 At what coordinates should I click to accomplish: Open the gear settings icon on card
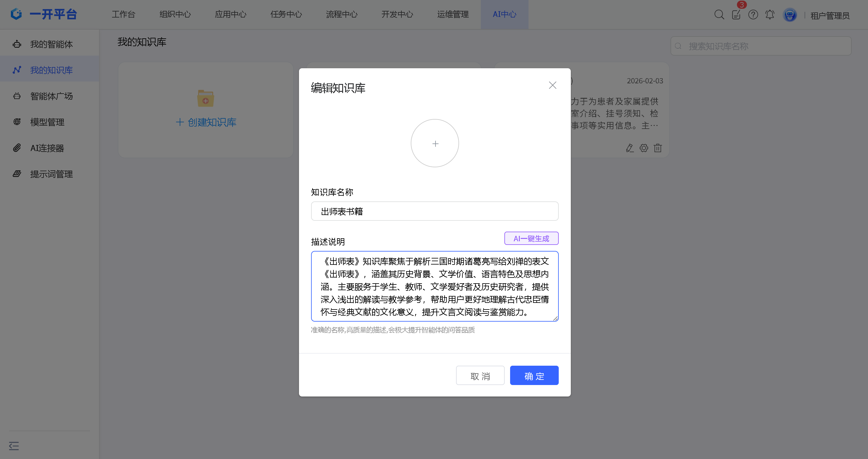[644, 148]
